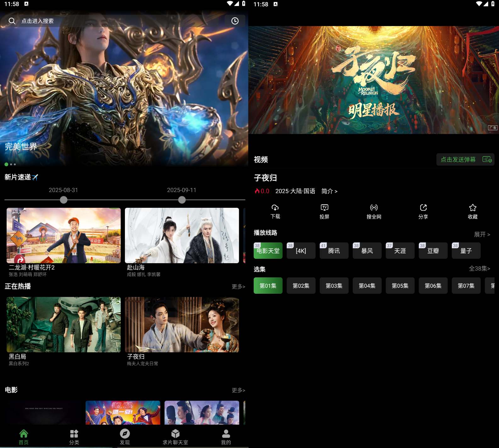499x448 pixels.
Task: Open the search magnifier icon
Action: pyautogui.click(x=12, y=21)
